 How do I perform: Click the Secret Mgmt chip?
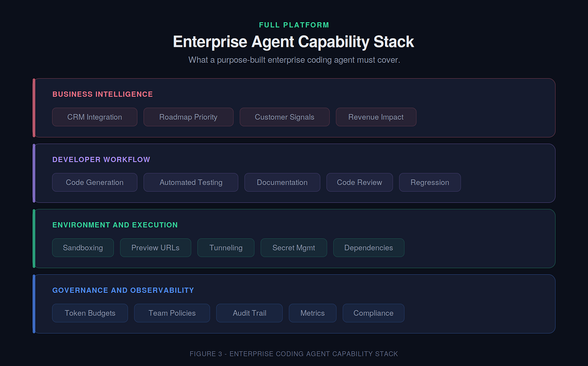[294, 248]
